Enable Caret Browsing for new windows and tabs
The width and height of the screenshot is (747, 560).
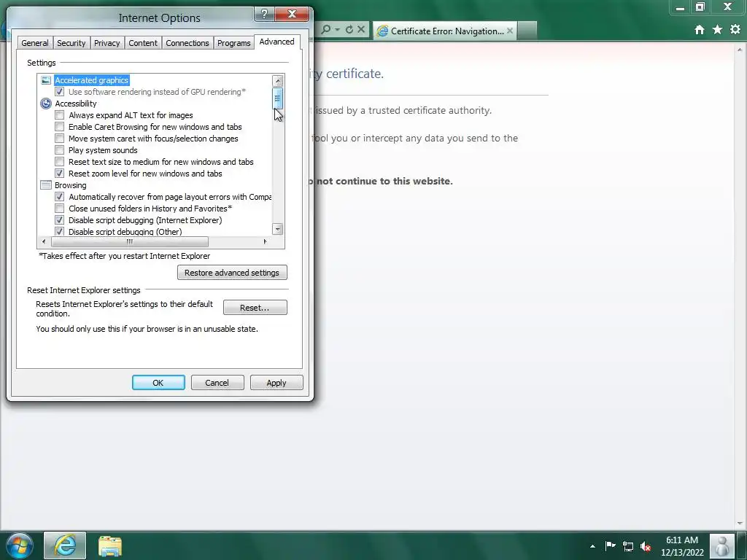coord(60,127)
